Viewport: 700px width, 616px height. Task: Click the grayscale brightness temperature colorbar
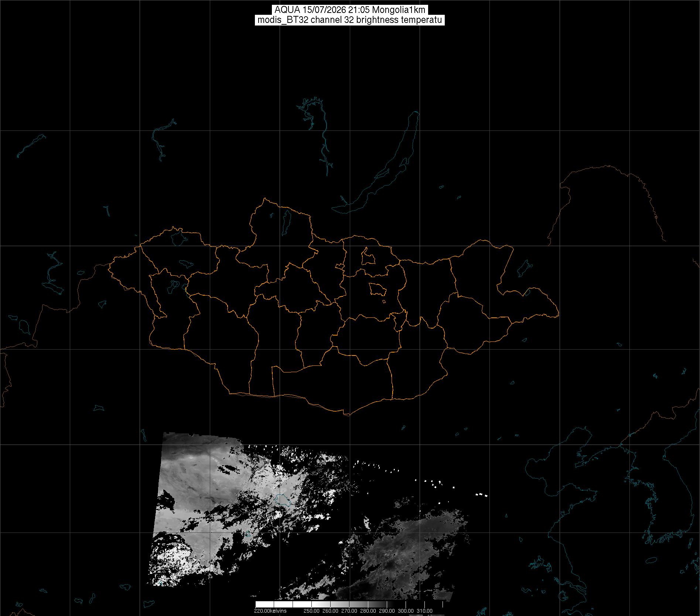349,604
